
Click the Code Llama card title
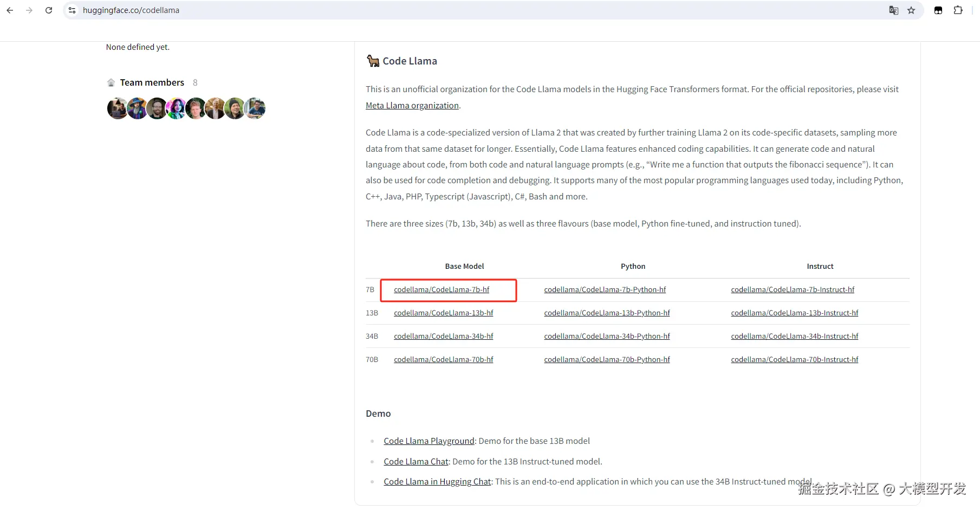click(x=410, y=61)
